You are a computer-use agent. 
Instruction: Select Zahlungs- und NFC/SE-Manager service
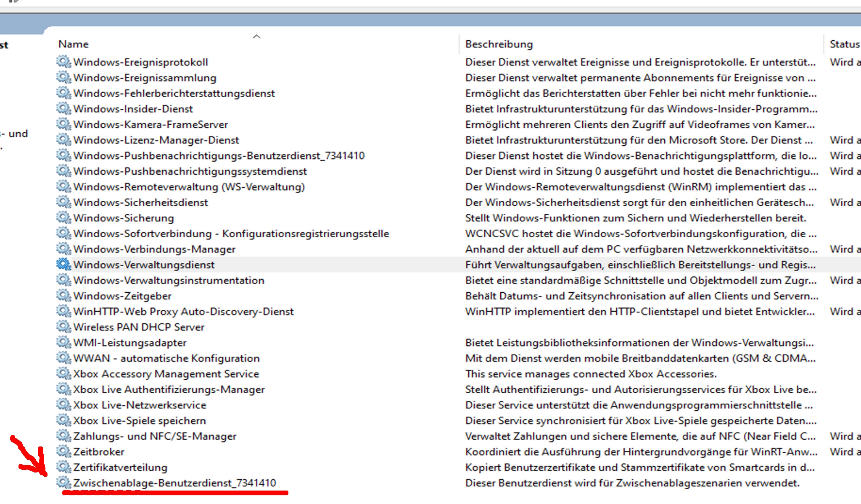point(155,436)
